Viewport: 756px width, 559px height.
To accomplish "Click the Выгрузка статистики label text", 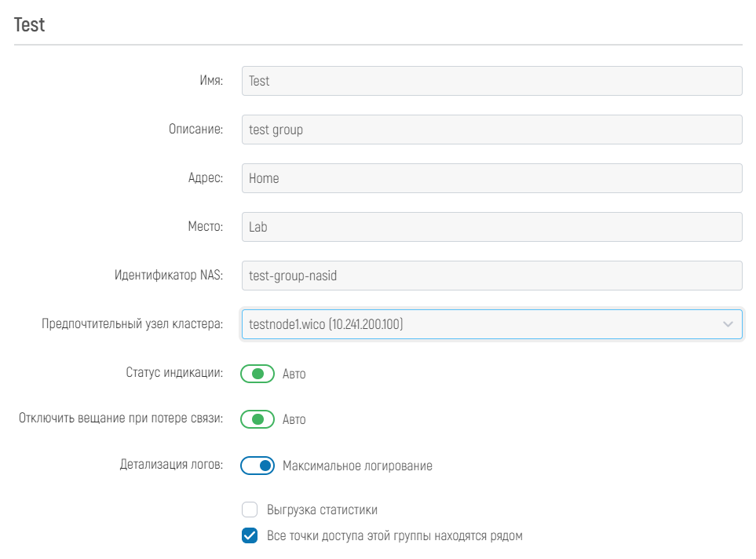I will point(322,510).
